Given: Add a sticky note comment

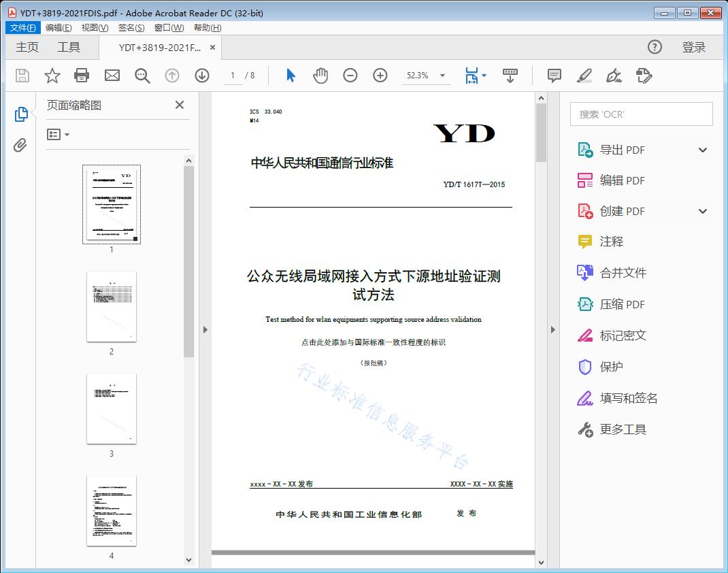Looking at the screenshot, I should click(x=554, y=76).
